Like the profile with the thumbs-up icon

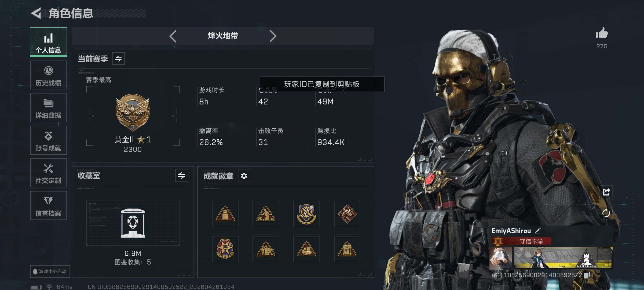[x=602, y=33]
